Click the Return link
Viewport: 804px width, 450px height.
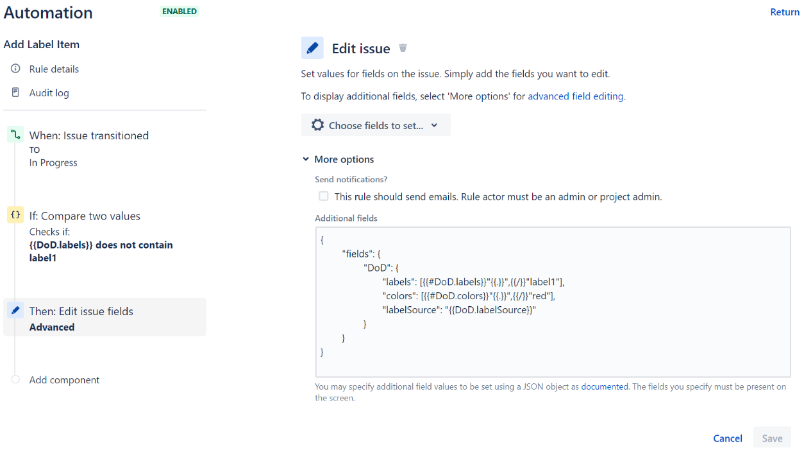[784, 12]
